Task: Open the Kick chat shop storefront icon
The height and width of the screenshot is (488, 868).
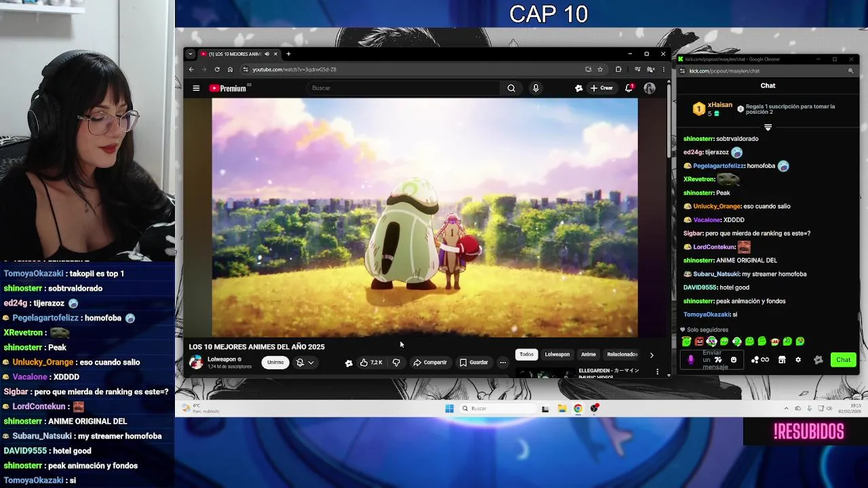Action: [x=782, y=360]
